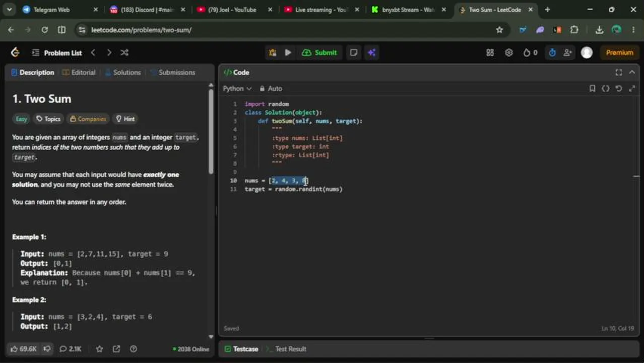644x363 pixels.
Task: Open the Problem List panel
Action: pos(57,52)
